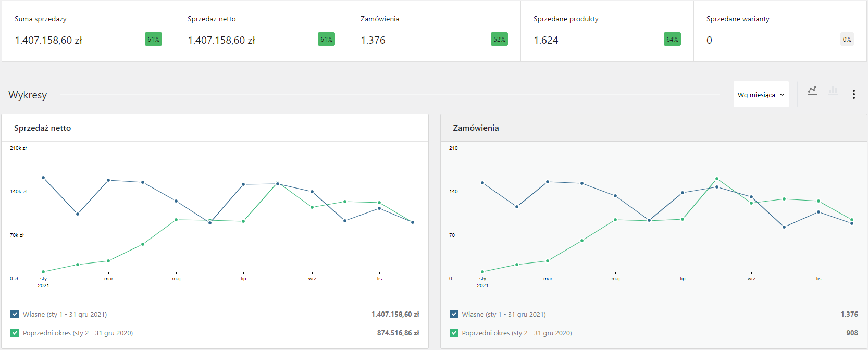Image resolution: width=868 pixels, height=350 pixels.
Task: Switch to bar chart view icon
Action: tap(833, 91)
